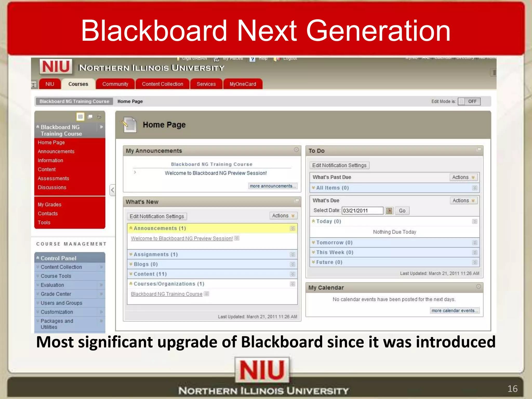Click Edit Notification Settings in To Do
This screenshot has width=532, height=399.
coord(339,165)
